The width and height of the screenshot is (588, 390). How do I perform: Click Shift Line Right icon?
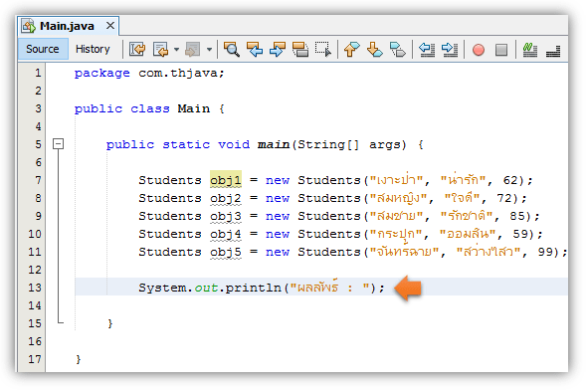point(450,49)
